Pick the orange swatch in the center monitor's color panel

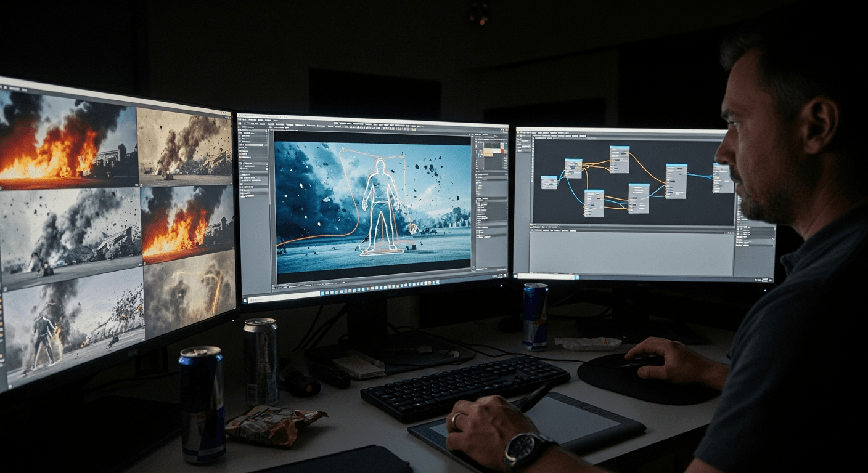(502, 151)
